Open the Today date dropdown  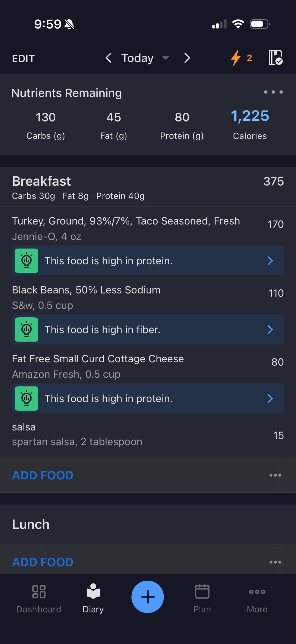145,58
